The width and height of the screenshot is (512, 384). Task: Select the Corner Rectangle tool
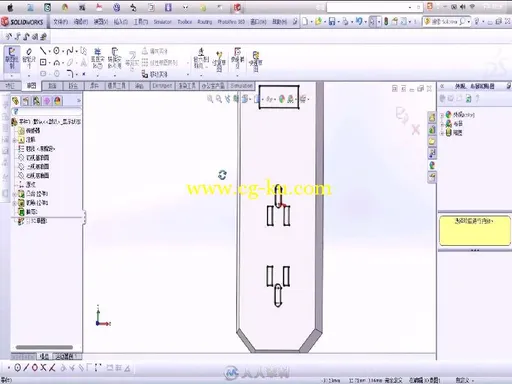pyautogui.click(x=43, y=62)
